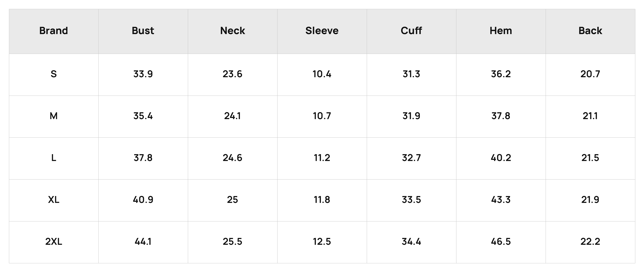Click the Brand column header
Image resolution: width=644 pixels, height=272 pixels.
[54, 31]
